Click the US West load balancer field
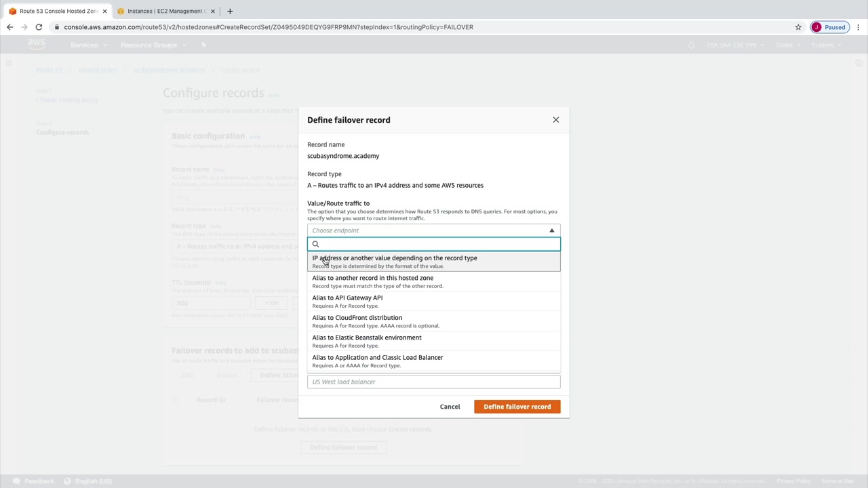This screenshot has width=868, height=488. tap(434, 382)
